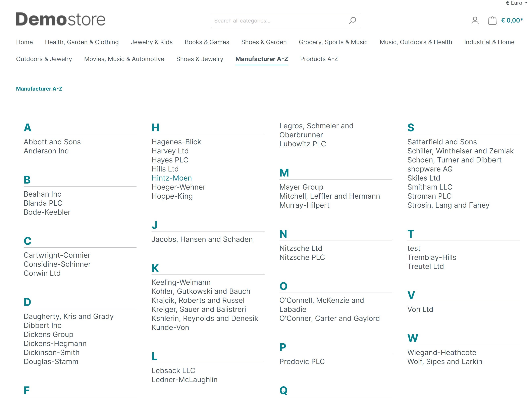Open Products A-Z nav item
Viewport: 532px width, 400px height.
tap(319, 59)
